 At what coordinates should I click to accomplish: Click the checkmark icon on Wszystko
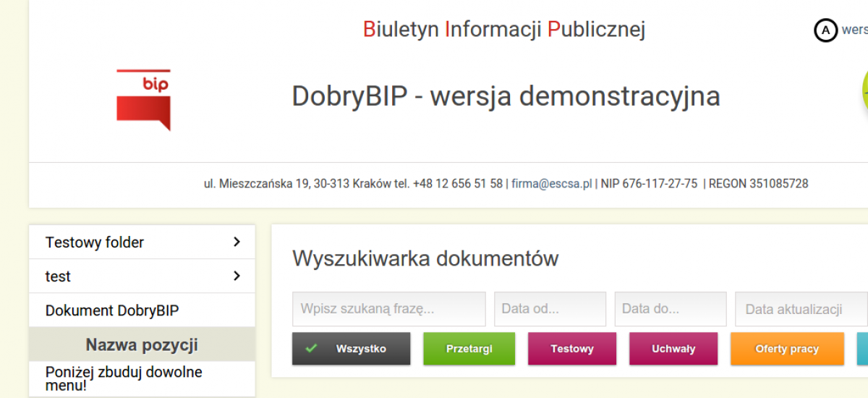coord(312,348)
